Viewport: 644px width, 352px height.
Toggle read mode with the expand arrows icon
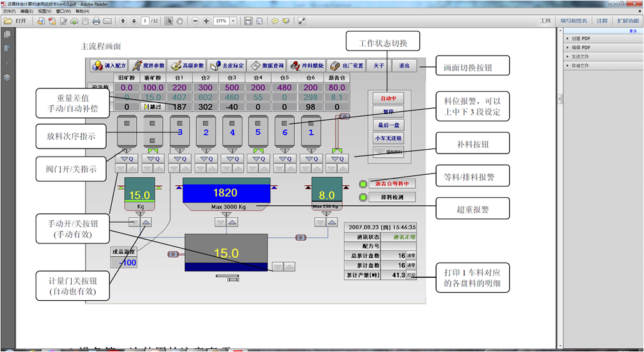tap(302, 21)
